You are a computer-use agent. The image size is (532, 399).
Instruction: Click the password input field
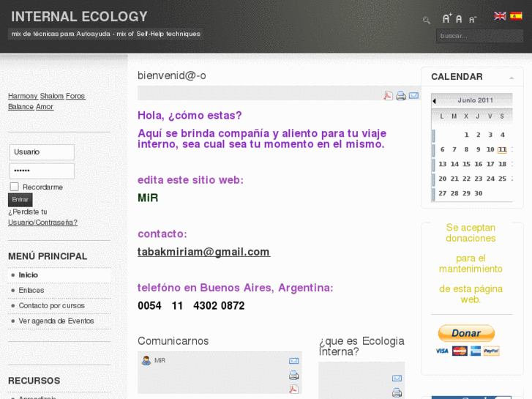[x=42, y=171]
